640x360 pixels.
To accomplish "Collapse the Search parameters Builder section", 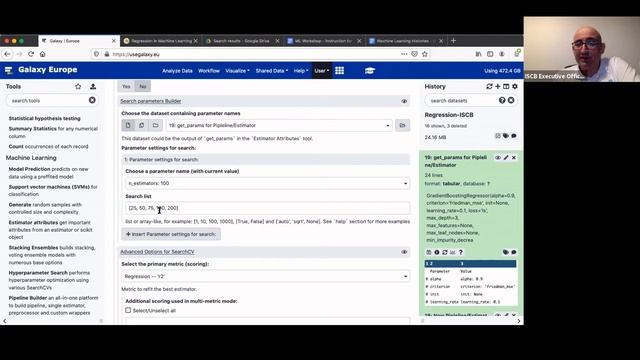I will [151, 101].
